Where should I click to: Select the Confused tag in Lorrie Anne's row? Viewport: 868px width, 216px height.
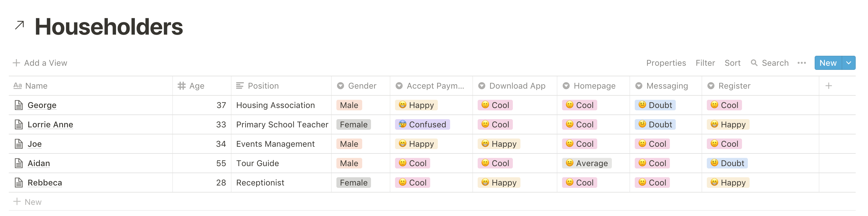tap(422, 124)
